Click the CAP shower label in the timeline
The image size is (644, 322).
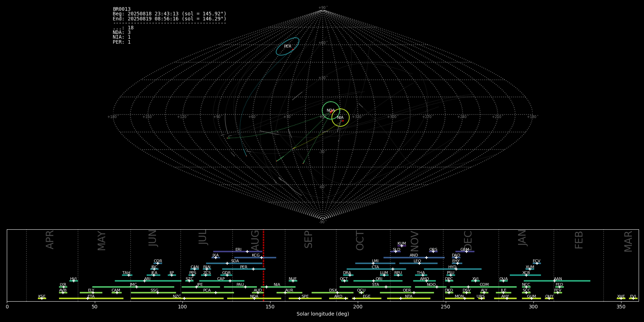click(221, 279)
